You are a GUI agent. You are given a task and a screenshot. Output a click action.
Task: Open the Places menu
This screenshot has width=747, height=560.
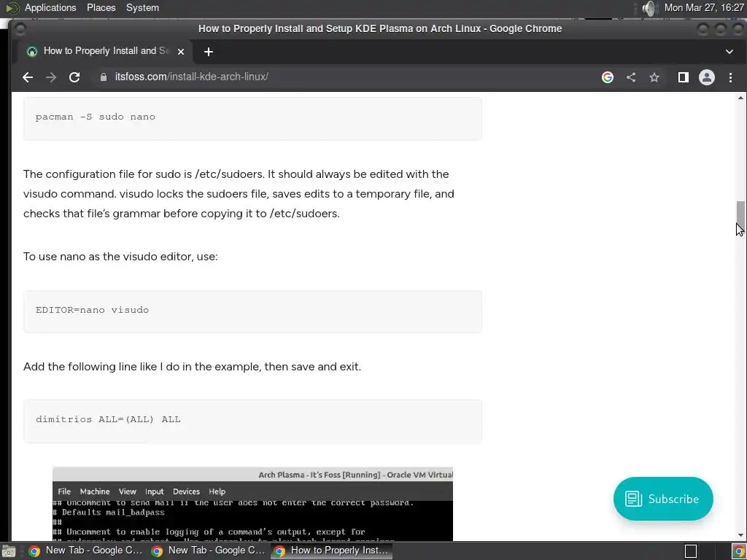click(x=101, y=7)
